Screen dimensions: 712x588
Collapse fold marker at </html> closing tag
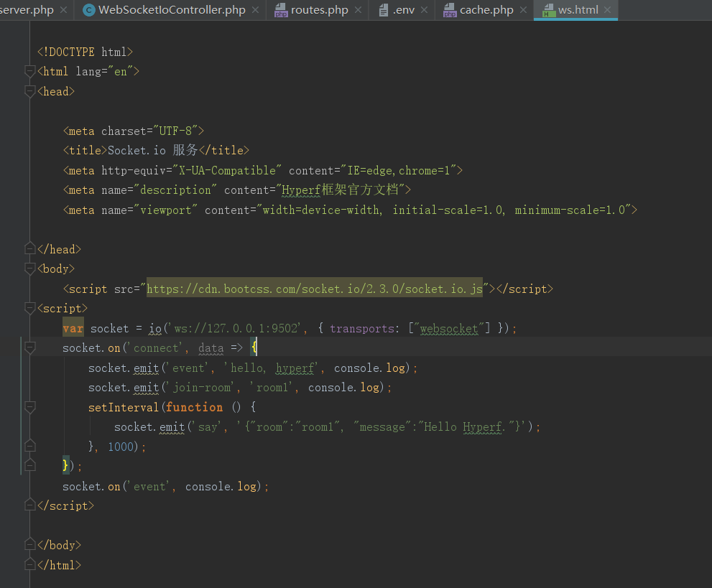coord(30,564)
